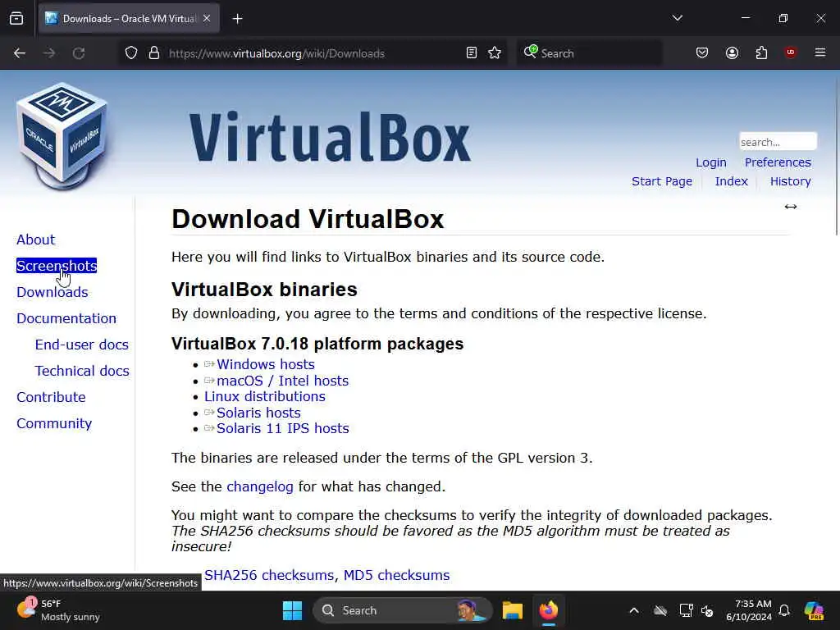Click the virtualbox.org URL in address bar
The image size is (840, 630).
pos(276,53)
